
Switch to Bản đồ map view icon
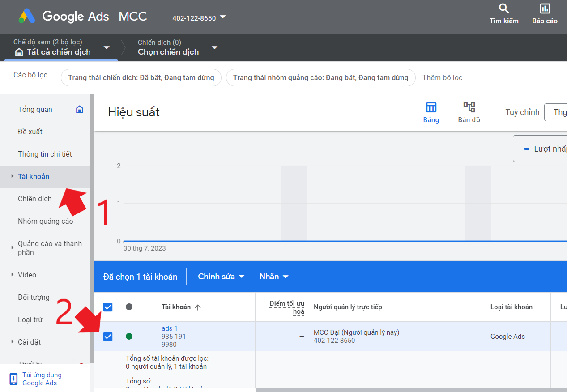[x=469, y=107]
